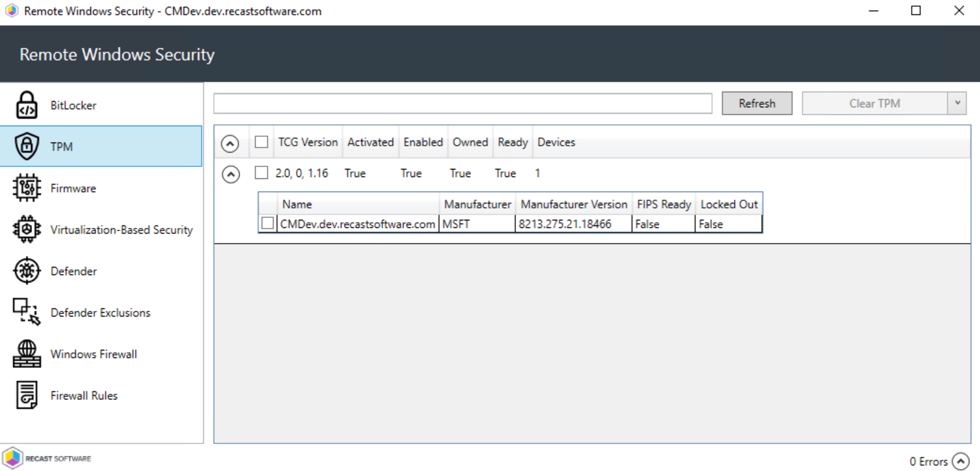
Task: Click the Recast Software logo
Action: pyautogui.click(x=48, y=458)
